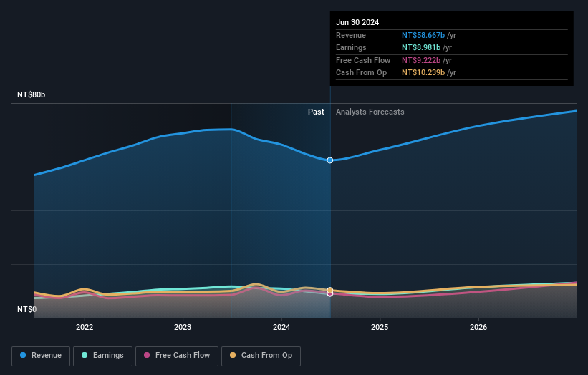Click the NT$0 y-axis label

26,309
